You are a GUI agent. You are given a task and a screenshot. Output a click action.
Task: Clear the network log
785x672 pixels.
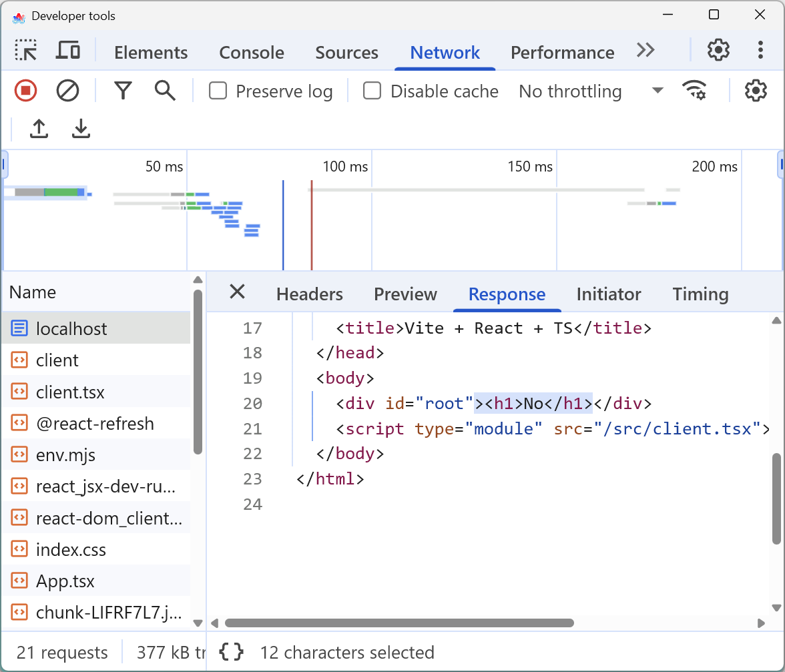(x=67, y=91)
